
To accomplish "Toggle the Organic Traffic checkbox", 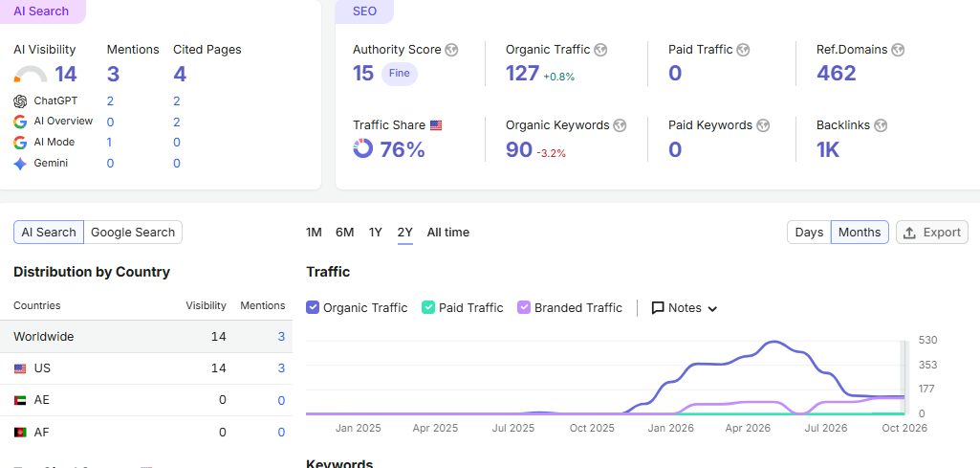I will point(313,307).
